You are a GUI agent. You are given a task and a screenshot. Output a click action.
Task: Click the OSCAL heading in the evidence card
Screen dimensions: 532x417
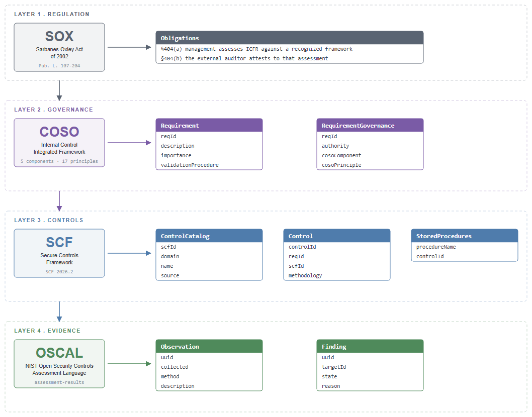click(59, 353)
